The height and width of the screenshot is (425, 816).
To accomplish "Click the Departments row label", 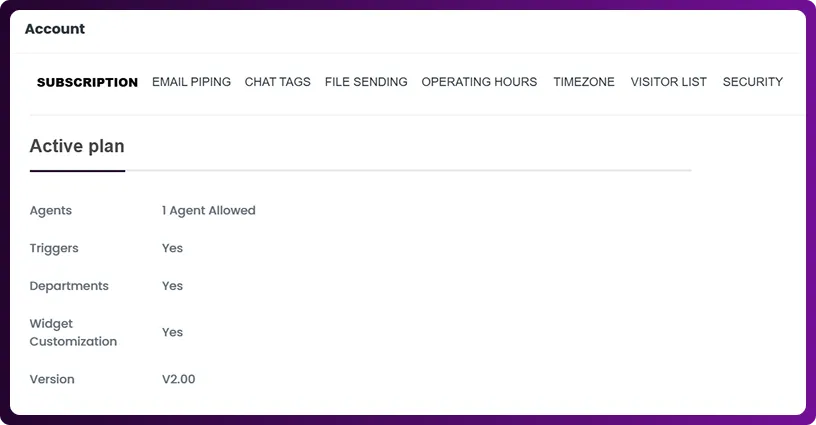I will pyautogui.click(x=69, y=286).
